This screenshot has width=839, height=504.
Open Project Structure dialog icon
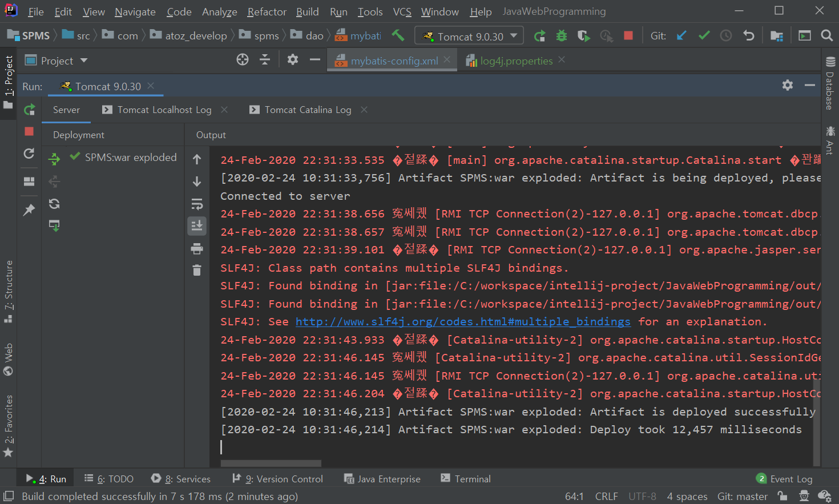coord(776,36)
